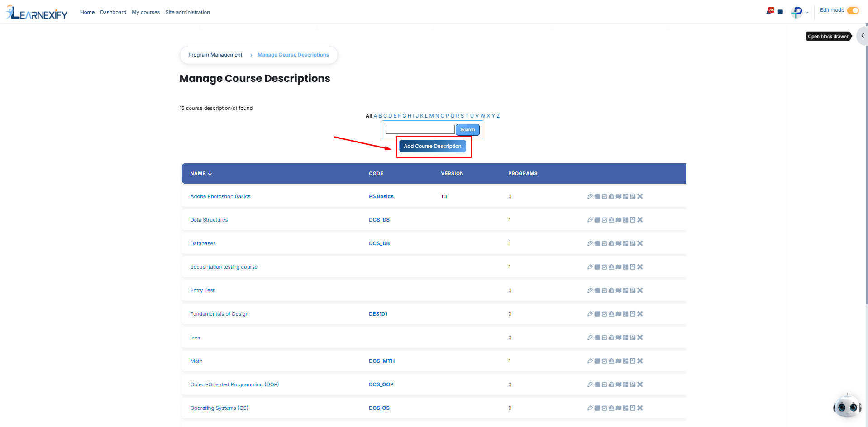Delete the Math course description with X icon
Screen dimensions: 868x427
(x=640, y=361)
